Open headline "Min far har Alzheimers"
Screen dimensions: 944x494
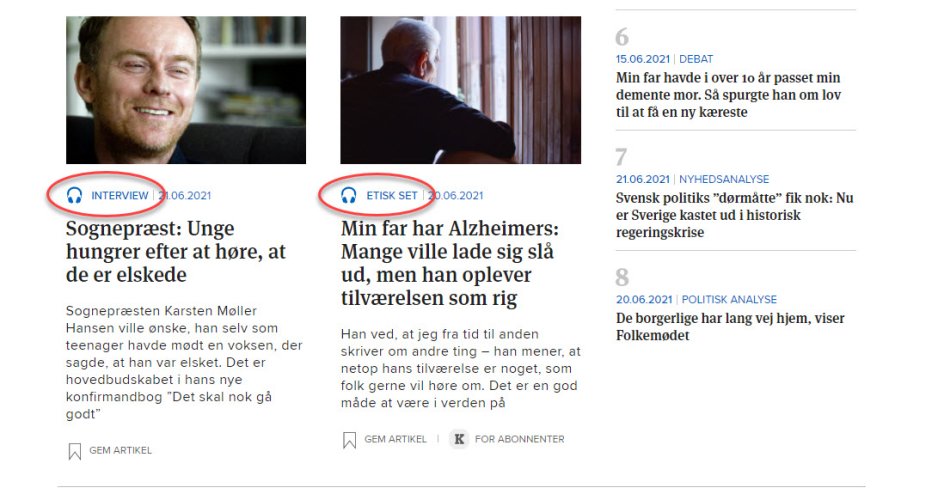(450, 263)
